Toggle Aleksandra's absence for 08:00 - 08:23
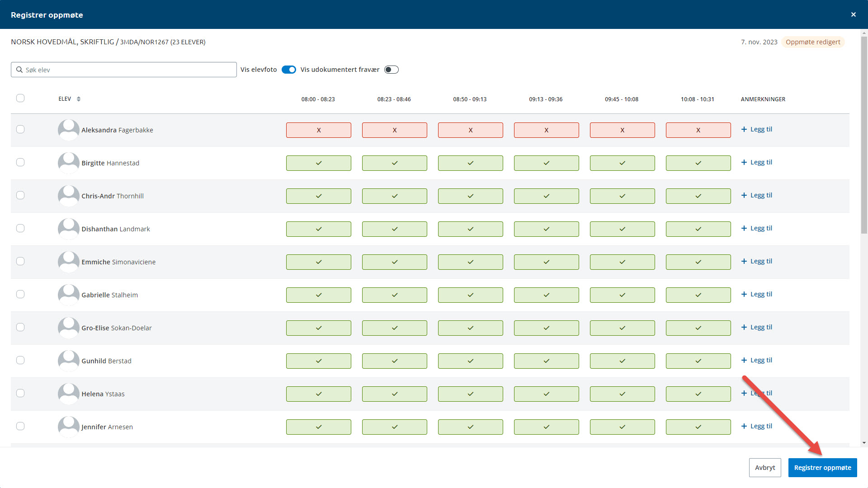This screenshot has height=488, width=868. (x=319, y=130)
